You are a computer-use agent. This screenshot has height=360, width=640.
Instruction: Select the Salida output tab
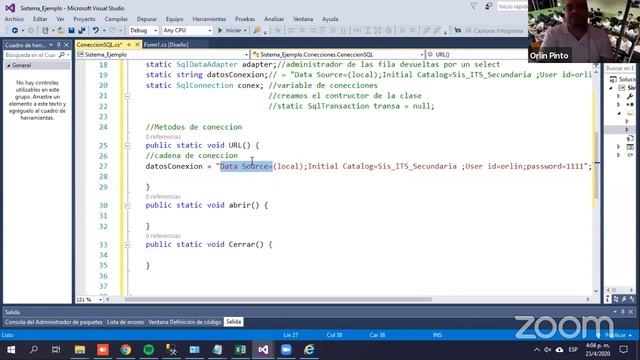click(233, 322)
